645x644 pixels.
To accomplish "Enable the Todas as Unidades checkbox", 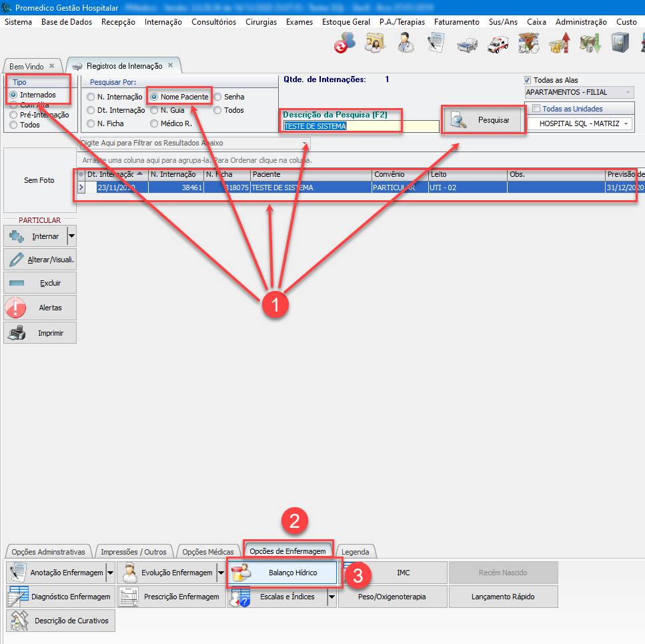I will coord(536,109).
